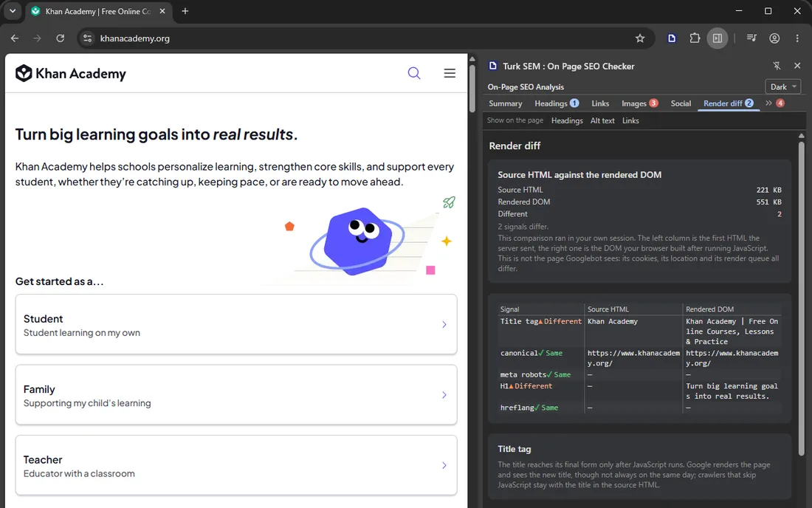The width and height of the screenshot is (812, 508).
Task: Open the media controls icon
Action: [x=751, y=38]
